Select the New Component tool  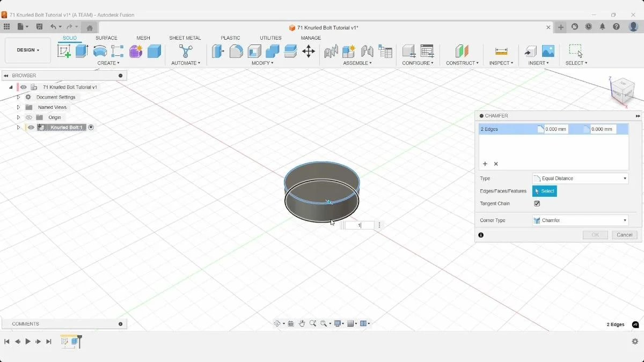[349, 51]
